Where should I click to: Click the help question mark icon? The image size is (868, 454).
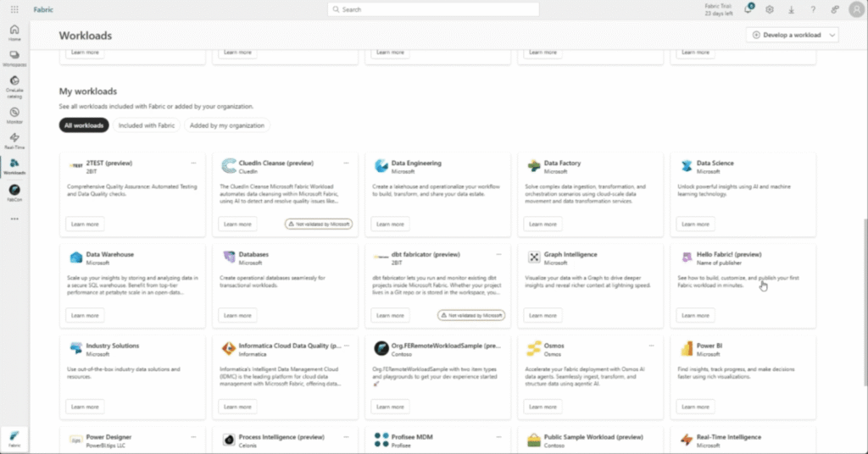coord(813,9)
